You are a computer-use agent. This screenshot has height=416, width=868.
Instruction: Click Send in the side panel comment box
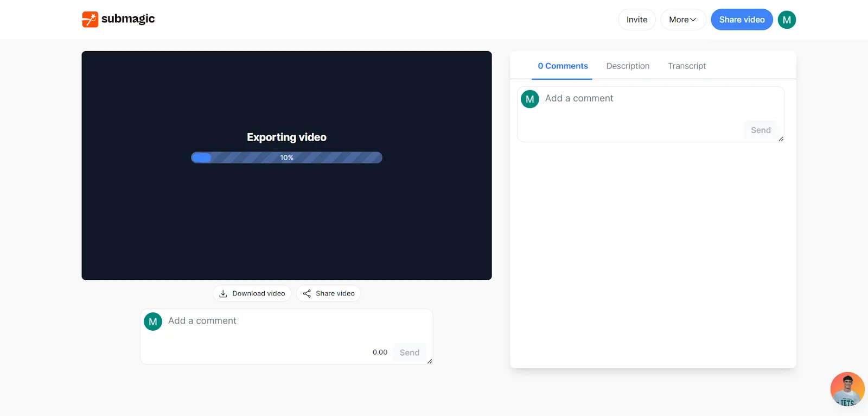[761, 130]
